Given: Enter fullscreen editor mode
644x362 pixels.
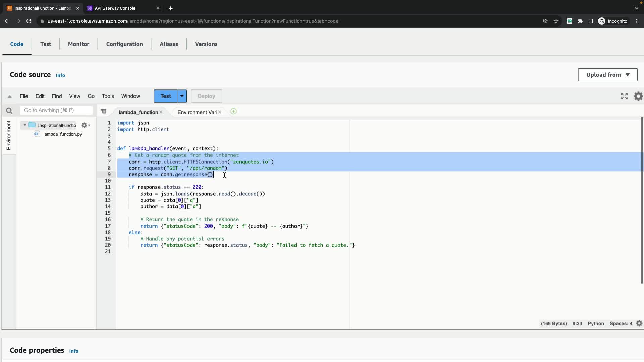Looking at the screenshot, I should (x=624, y=96).
